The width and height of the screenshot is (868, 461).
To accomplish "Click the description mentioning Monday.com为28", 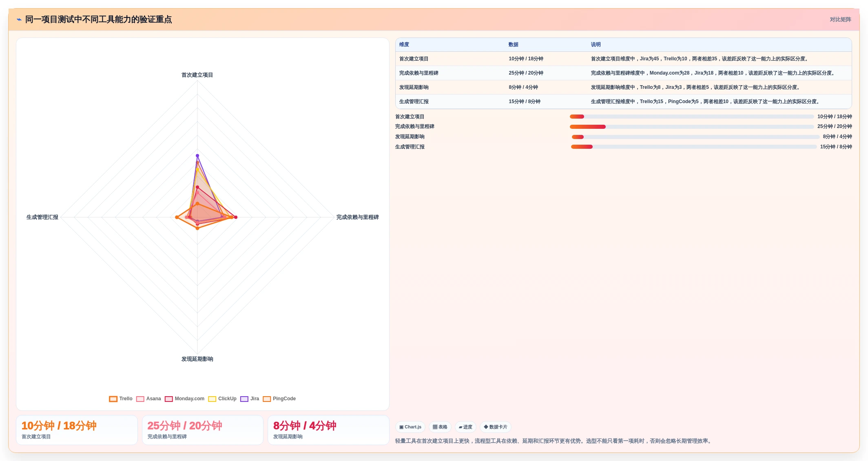I will point(714,73).
